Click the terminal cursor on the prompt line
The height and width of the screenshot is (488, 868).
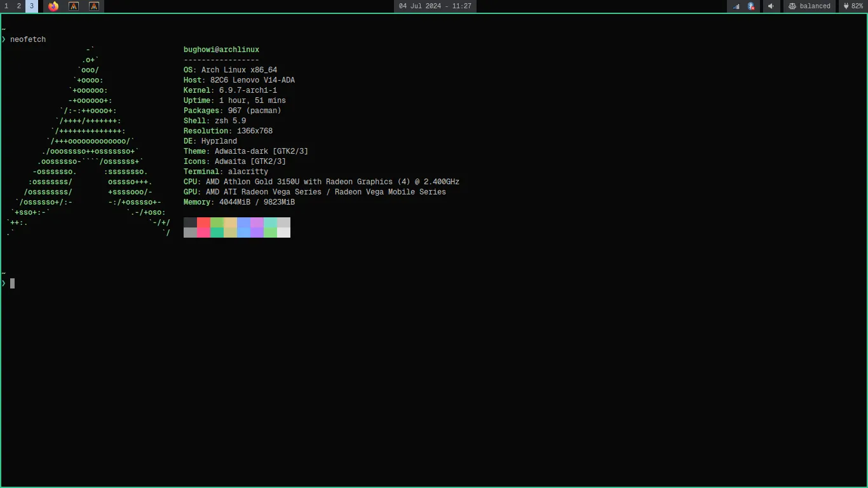13,283
